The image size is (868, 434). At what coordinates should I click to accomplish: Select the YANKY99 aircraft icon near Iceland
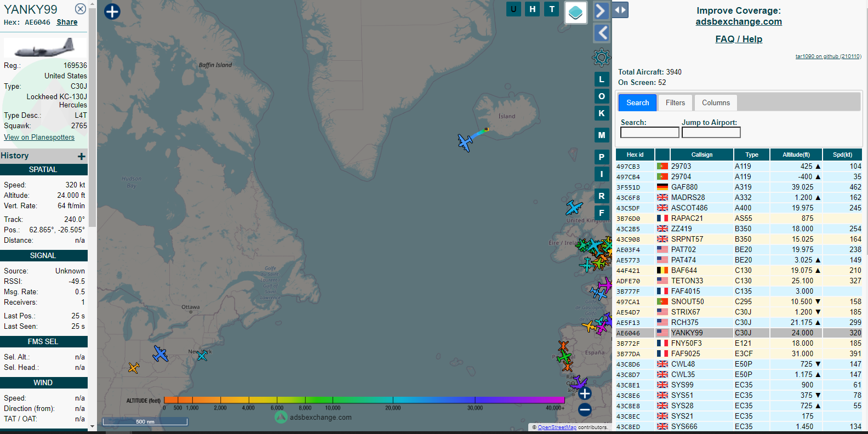coord(465,142)
